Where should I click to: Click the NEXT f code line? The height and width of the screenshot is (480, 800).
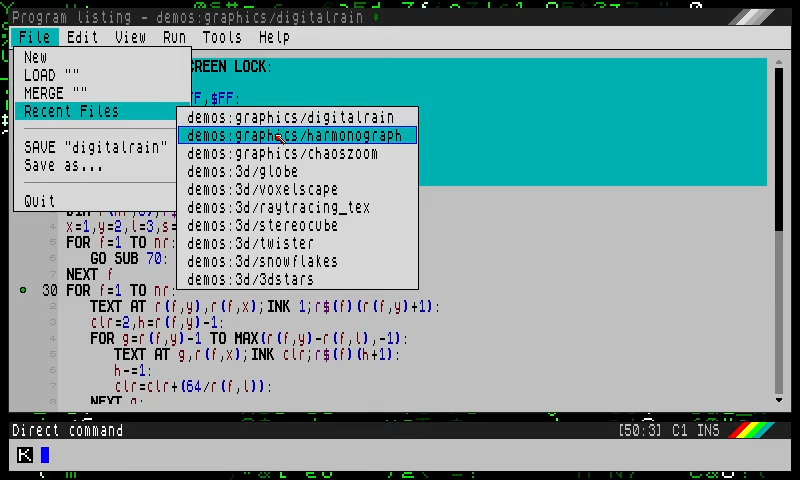[89, 274]
